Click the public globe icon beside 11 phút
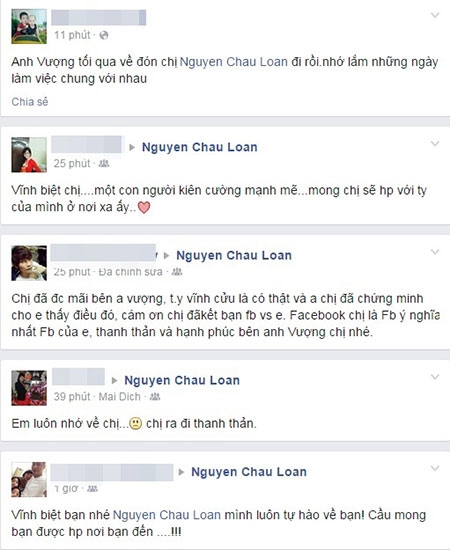 104,35
